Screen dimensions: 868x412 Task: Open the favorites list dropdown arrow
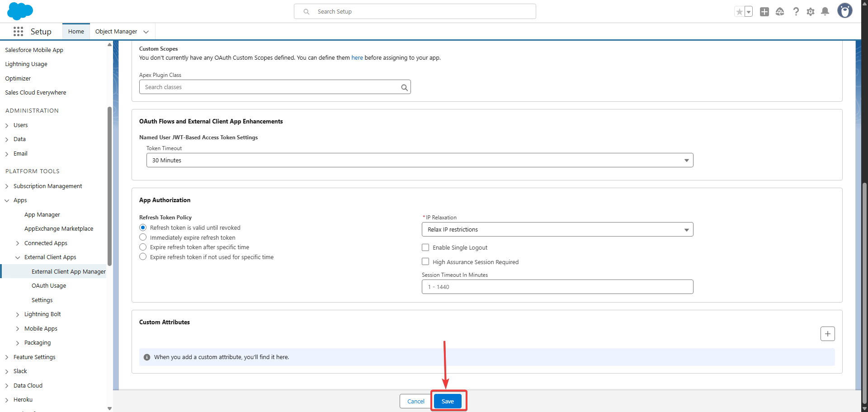coord(749,12)
